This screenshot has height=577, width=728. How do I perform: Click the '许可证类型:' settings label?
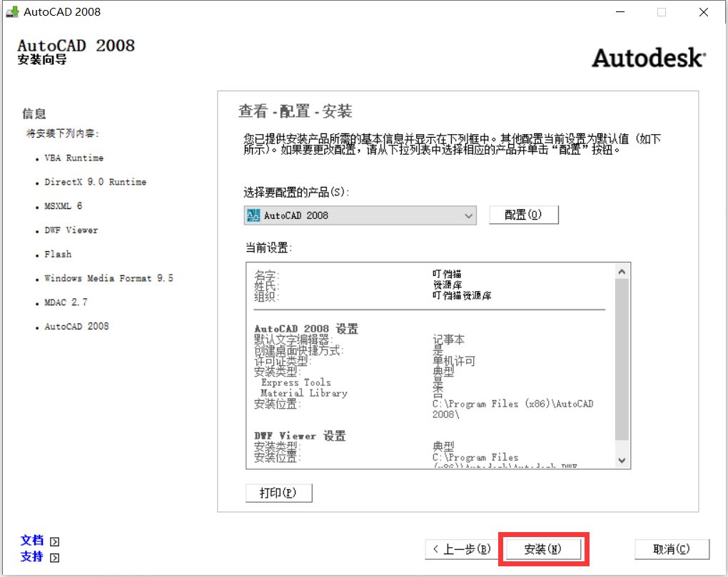283,362
